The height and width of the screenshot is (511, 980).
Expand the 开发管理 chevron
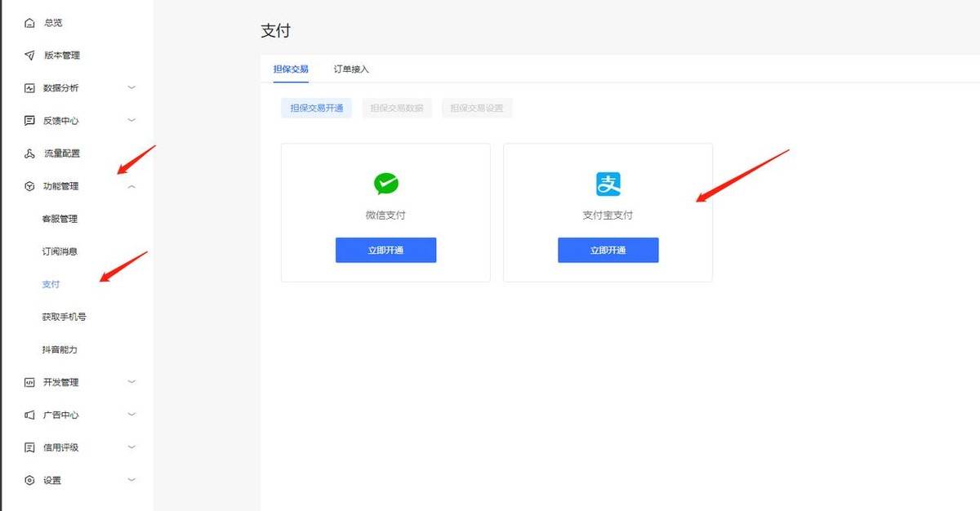[x=131, y=381]
